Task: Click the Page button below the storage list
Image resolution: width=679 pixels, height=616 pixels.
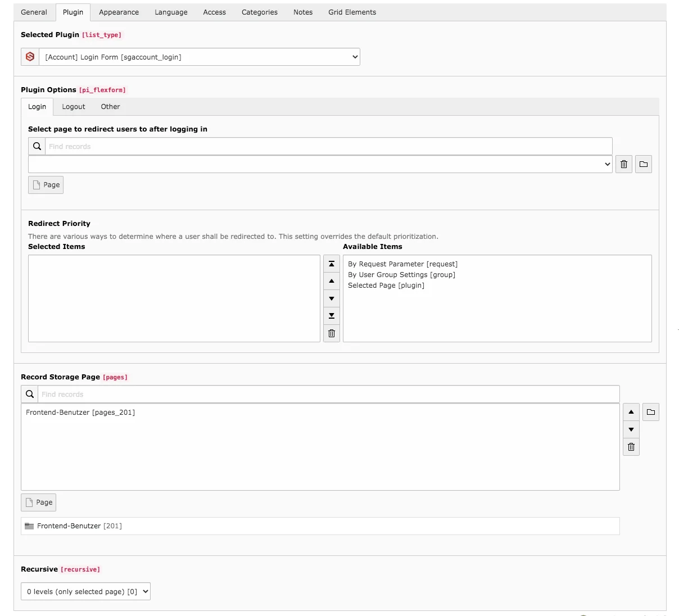Action: pos(38,502)
